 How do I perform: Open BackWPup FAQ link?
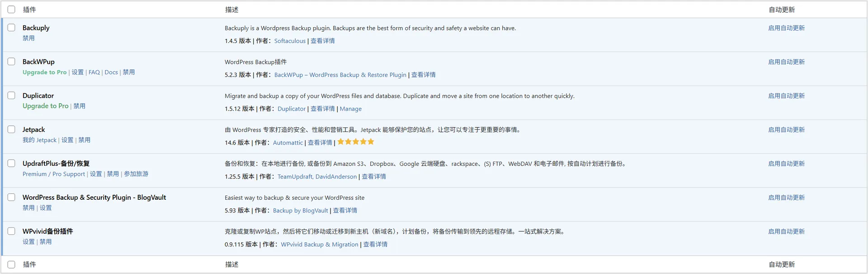pyautogui.click(x=94, y=72)
